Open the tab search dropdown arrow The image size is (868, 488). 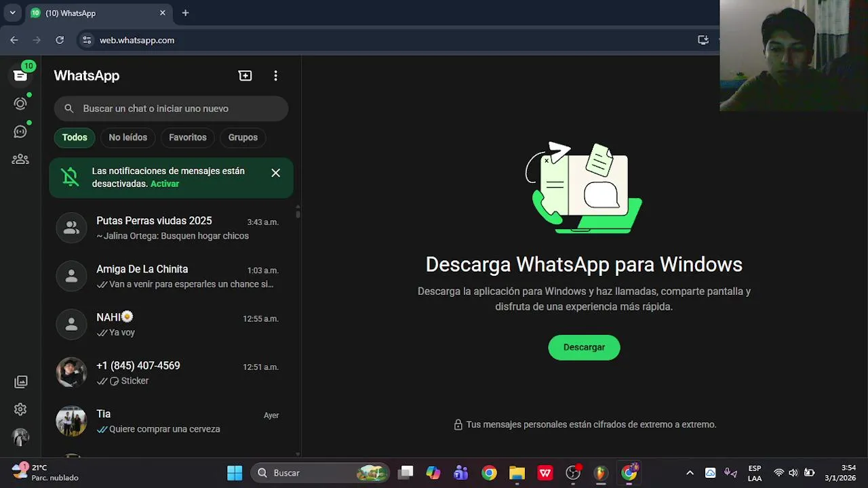coord(12,13)
